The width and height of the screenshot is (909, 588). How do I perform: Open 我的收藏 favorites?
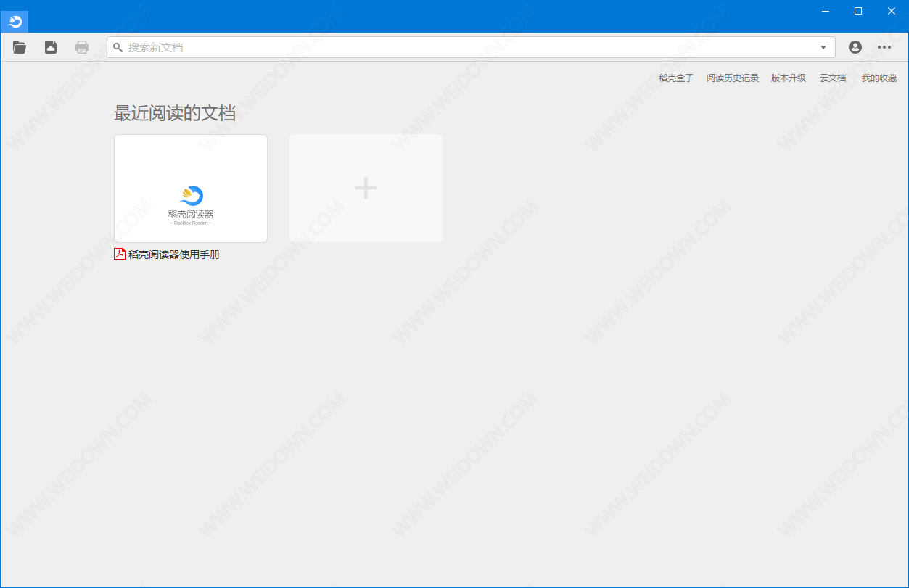coord(879,78)
